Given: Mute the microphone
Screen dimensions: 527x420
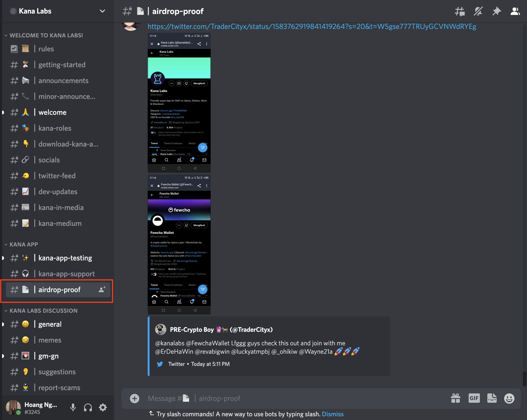Looking at the screenshot, I should point(73,408).
